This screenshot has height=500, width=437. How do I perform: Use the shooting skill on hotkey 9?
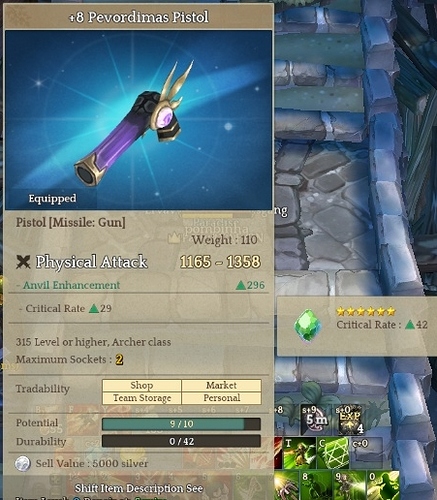tap(349, 485)
